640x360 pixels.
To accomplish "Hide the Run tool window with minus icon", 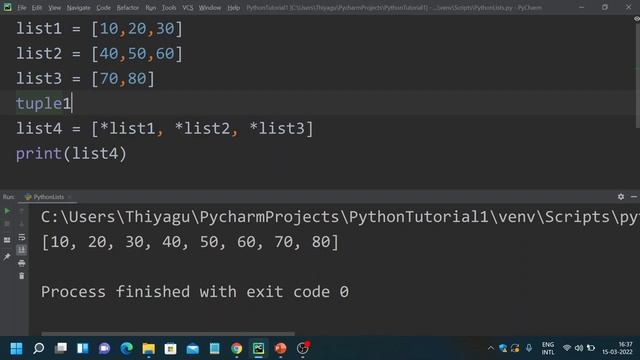I will [x=634, y=197].
